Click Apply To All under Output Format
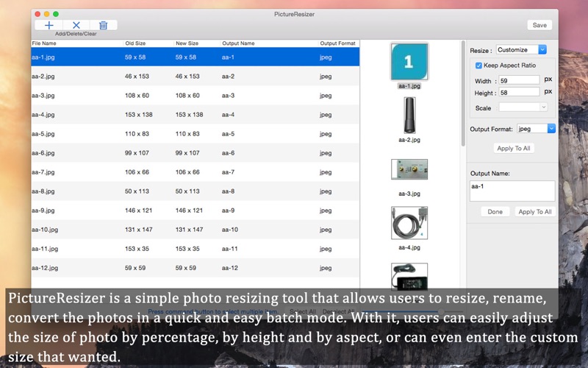The image size is (588, 368). (513, 149)
